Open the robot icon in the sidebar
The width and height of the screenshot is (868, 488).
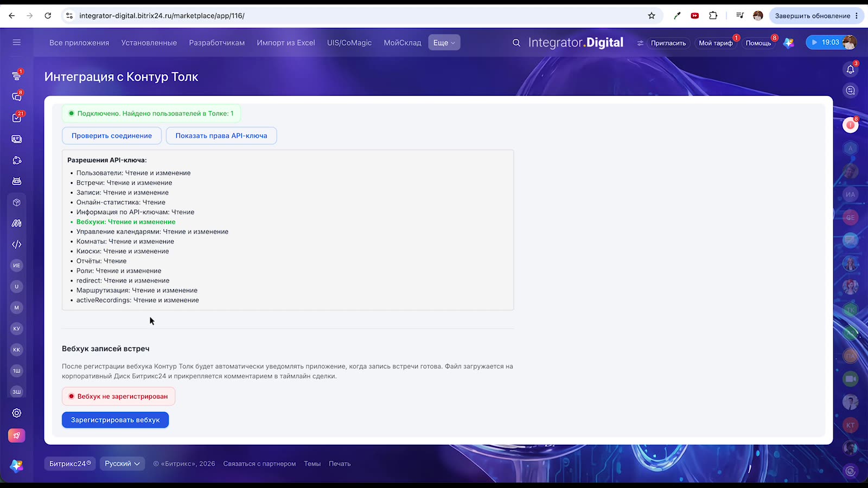(x=17, y=181)
